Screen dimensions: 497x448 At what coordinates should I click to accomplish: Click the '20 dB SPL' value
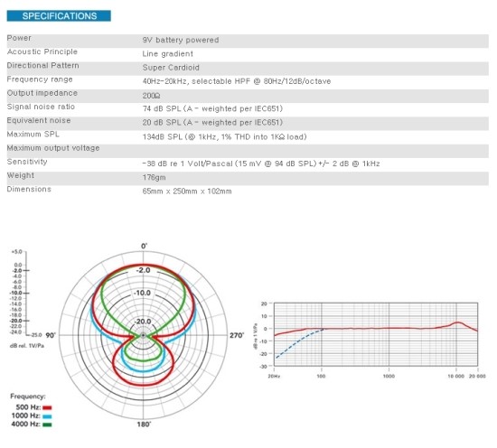pos(212,123)
